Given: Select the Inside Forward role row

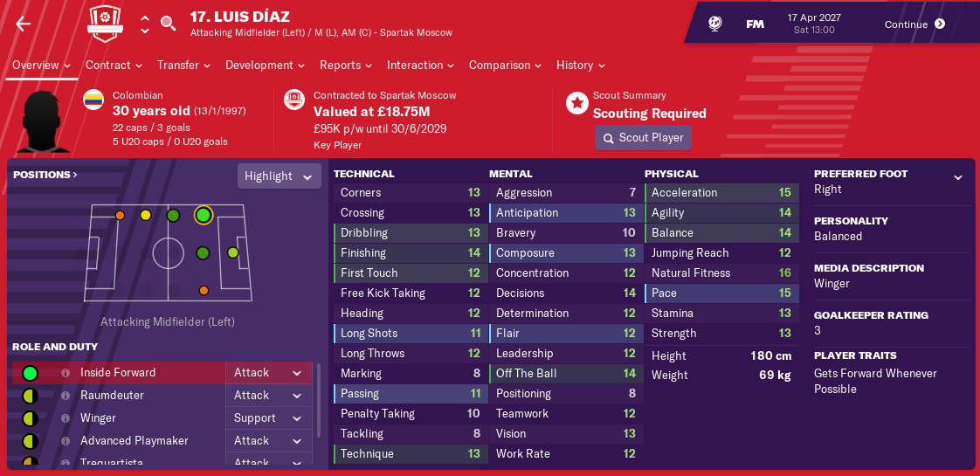Looking at the screenshot, I should tap(118, 373).
